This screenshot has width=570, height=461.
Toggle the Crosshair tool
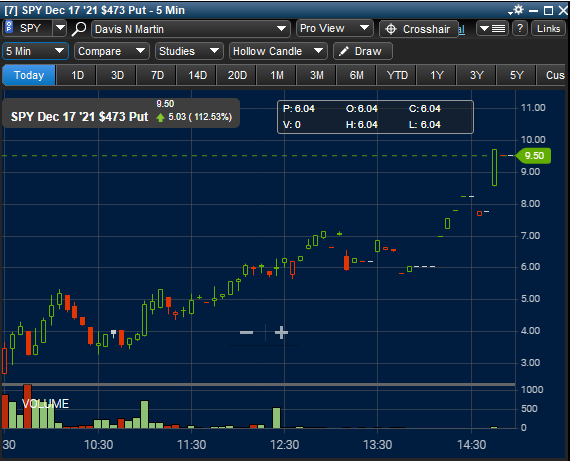418,29
